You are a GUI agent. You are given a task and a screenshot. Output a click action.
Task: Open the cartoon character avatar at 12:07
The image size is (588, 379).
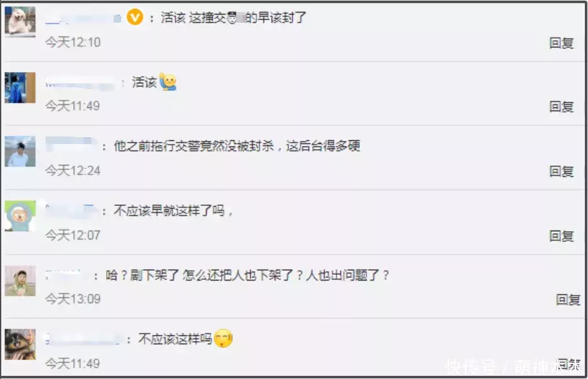20,216
